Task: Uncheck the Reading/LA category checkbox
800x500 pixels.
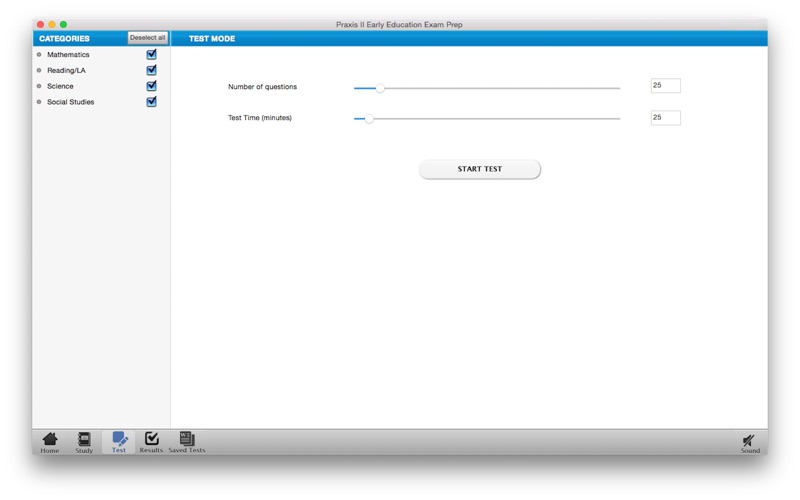Action: click(x=152, y=70)
